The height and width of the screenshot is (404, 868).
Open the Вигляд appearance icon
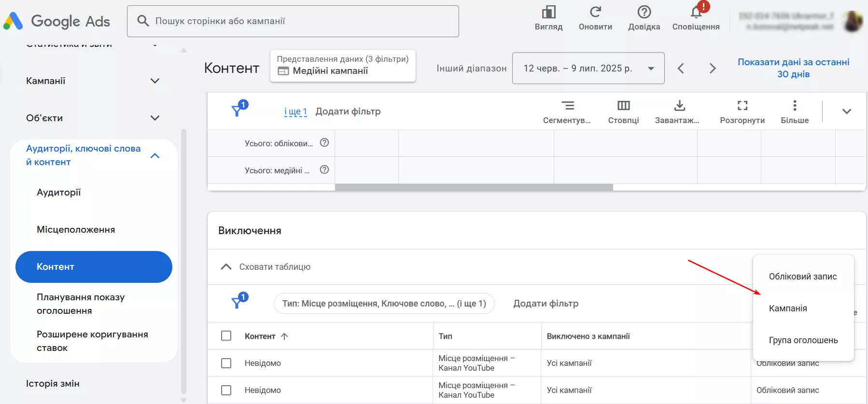[548, 12]
